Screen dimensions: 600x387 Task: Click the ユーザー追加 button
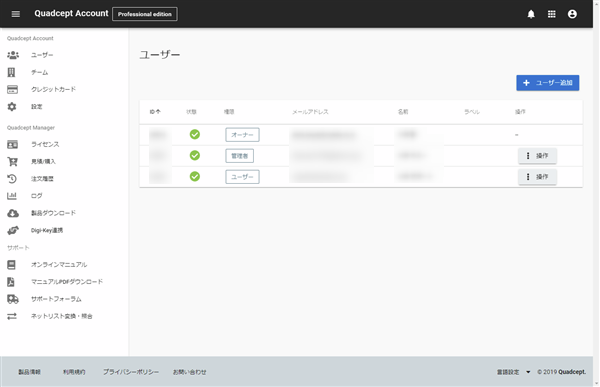tap(548, 83)
